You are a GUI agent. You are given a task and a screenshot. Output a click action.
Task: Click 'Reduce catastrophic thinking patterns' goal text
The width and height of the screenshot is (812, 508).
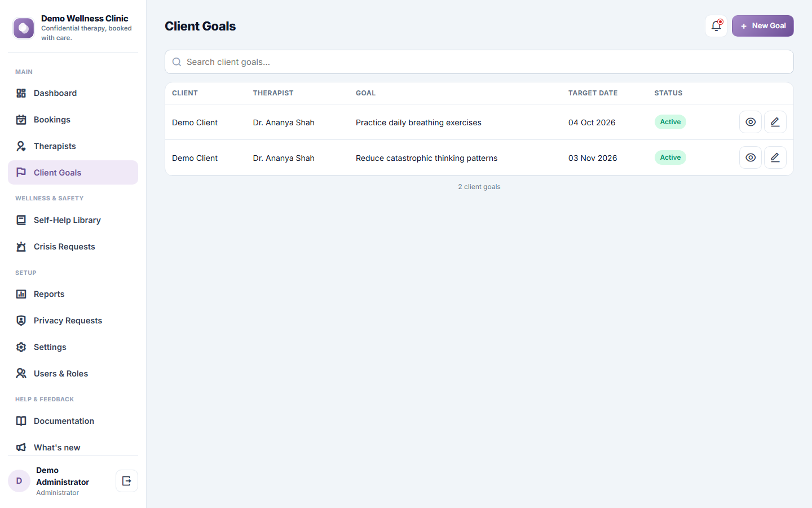click(426, 158)
